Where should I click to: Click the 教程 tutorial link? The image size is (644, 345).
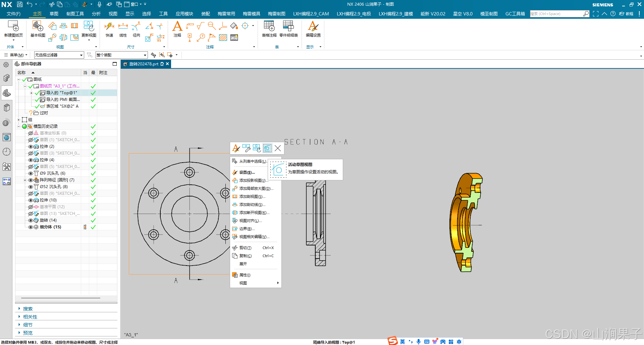(x=626, y=14)
